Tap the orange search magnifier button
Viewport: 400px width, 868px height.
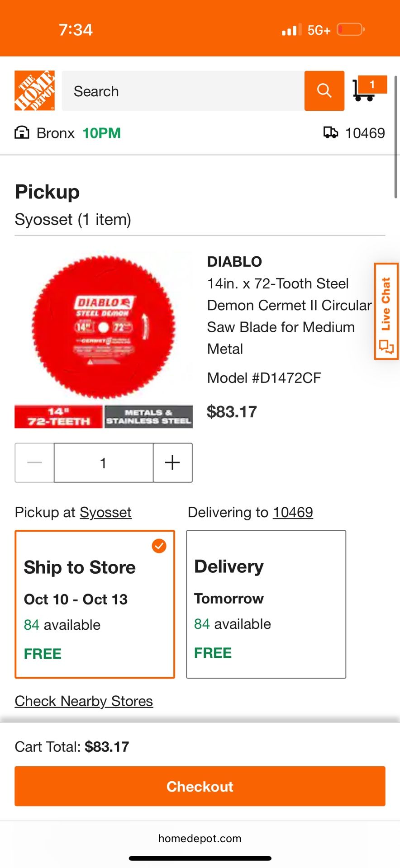coord(324,90)
